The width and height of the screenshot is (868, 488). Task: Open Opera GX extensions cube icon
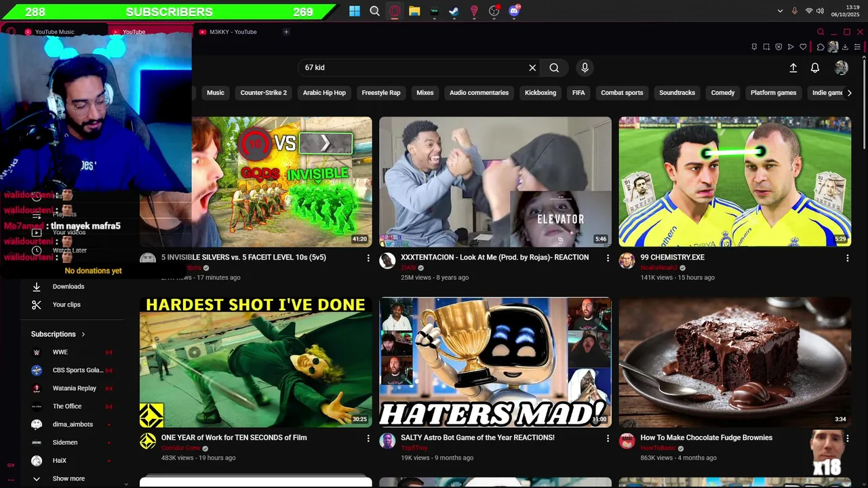[x=821, y=47]
